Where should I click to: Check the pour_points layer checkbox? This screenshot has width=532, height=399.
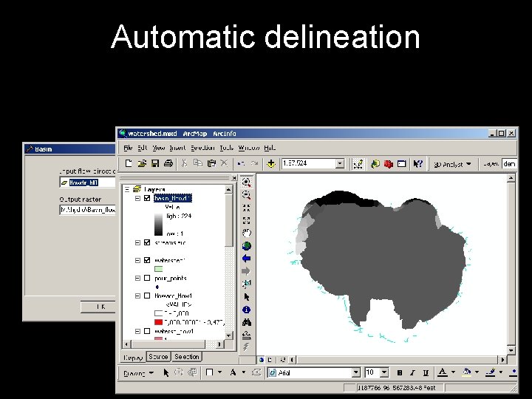click(x=147, y=278)
